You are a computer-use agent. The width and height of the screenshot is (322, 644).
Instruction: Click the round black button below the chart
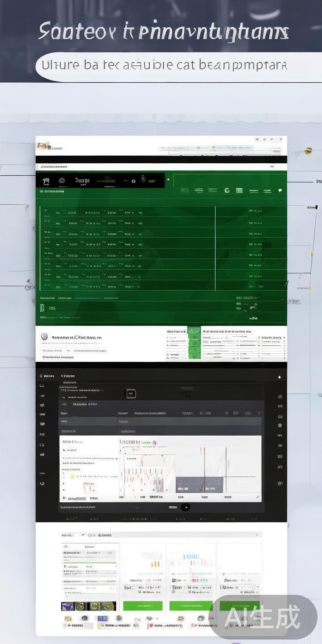(186, 507)
